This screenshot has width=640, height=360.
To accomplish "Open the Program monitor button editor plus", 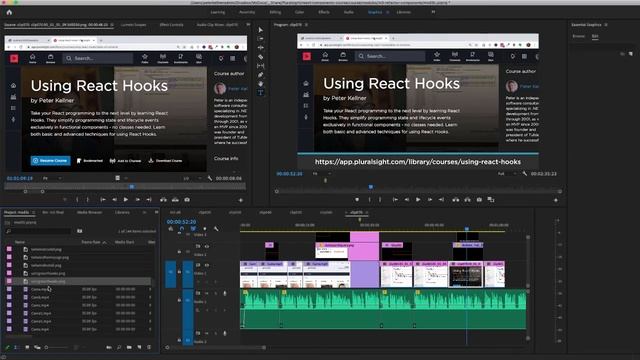I will [556, 200].
